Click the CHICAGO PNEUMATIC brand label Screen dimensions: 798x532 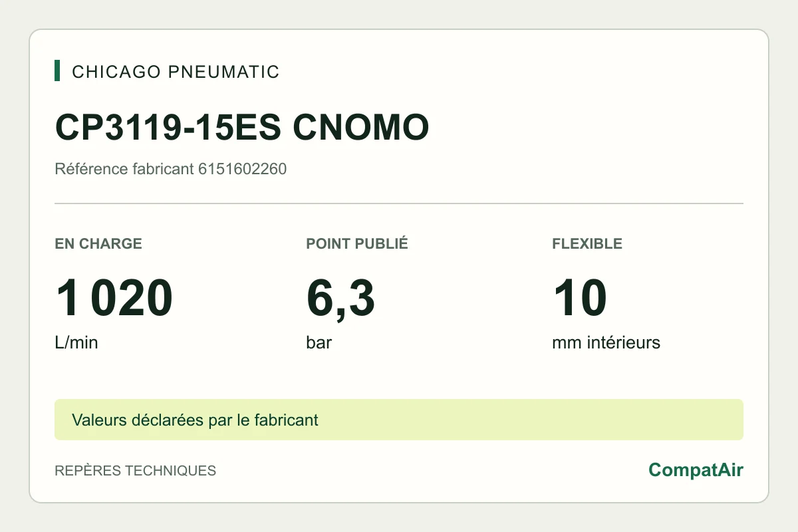pos(176,71)
